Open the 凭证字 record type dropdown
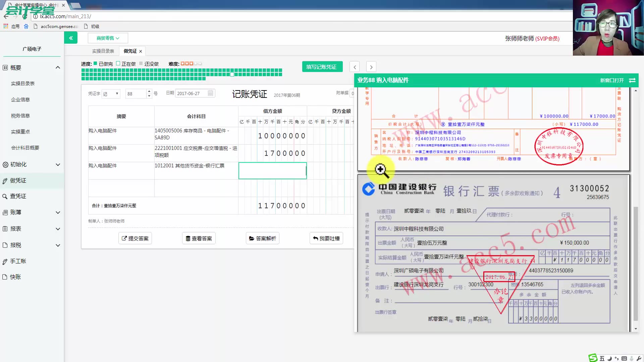The image size is (644, 362). coord(111,94)
